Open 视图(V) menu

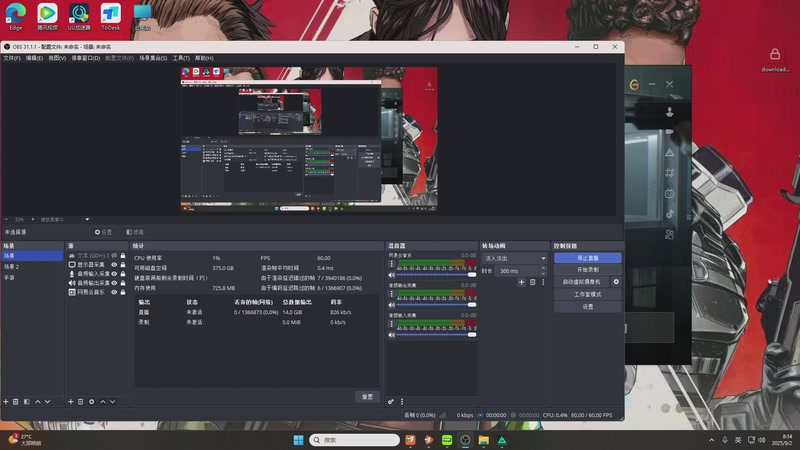click(57, 58)
